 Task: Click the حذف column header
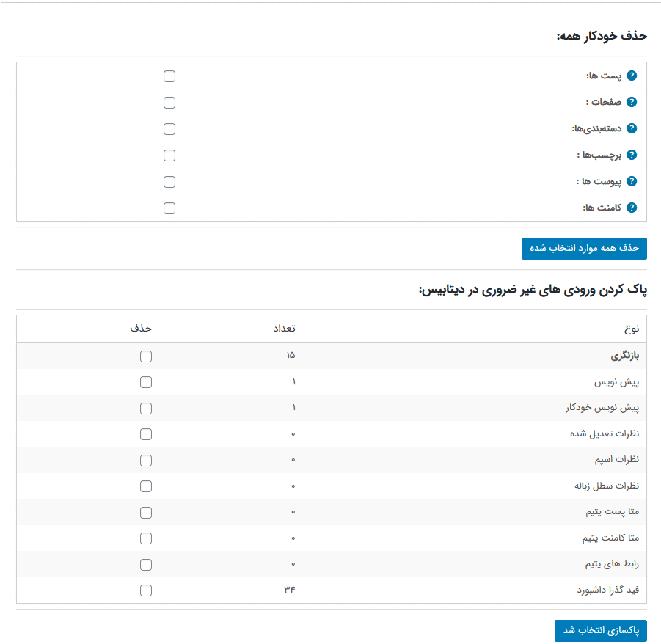click(141, 329)
